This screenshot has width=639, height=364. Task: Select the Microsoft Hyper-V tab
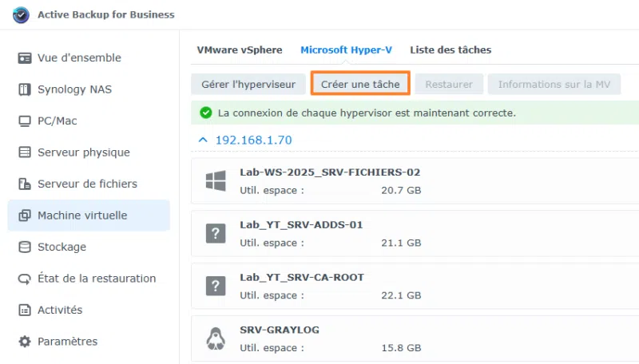click(346, 49)
